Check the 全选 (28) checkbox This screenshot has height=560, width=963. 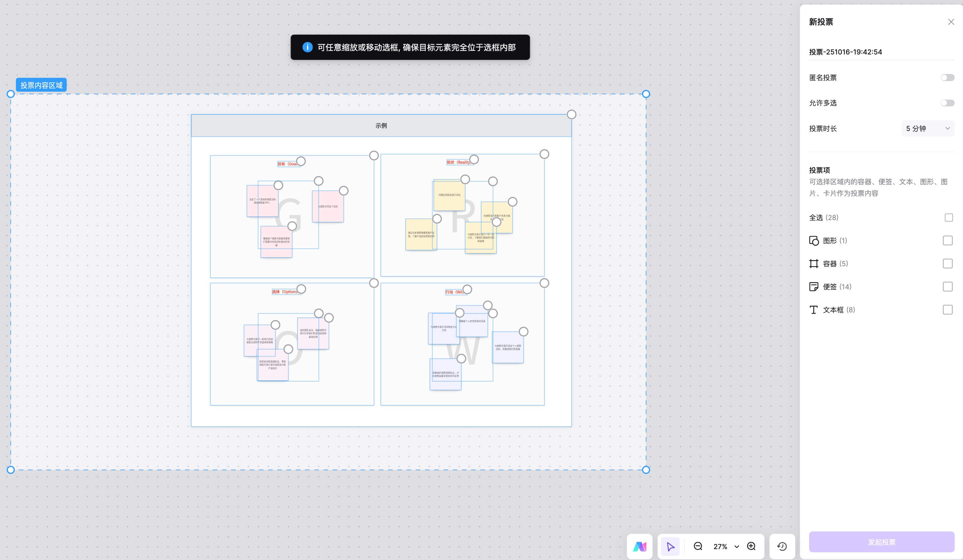[949, 217]
